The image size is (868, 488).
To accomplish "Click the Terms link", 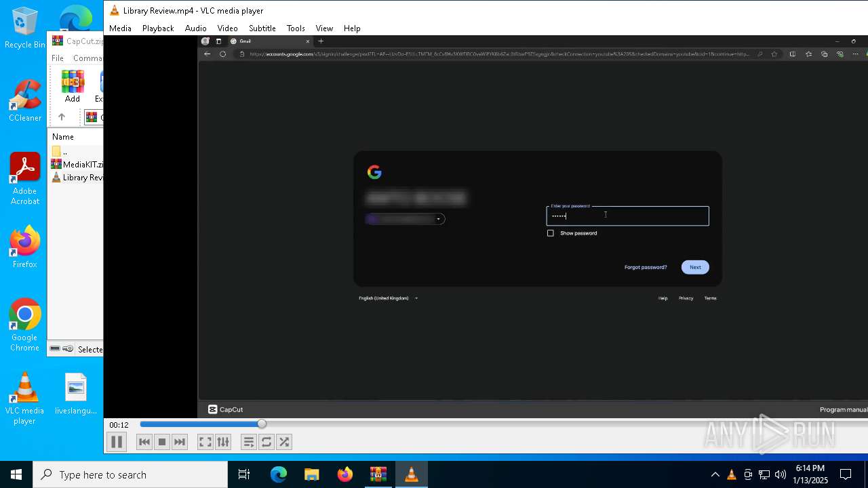I will [710, 298].
